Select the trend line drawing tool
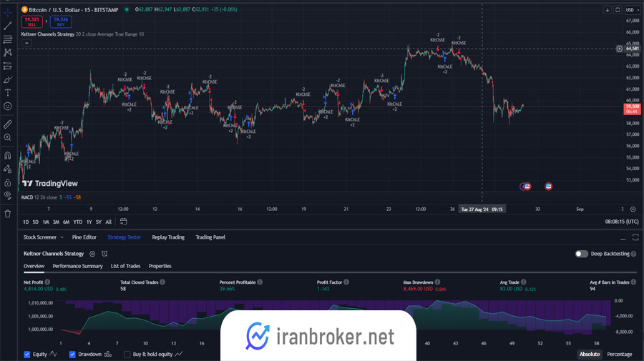Viewport: 644px width, 361px height. click(7, 26)
